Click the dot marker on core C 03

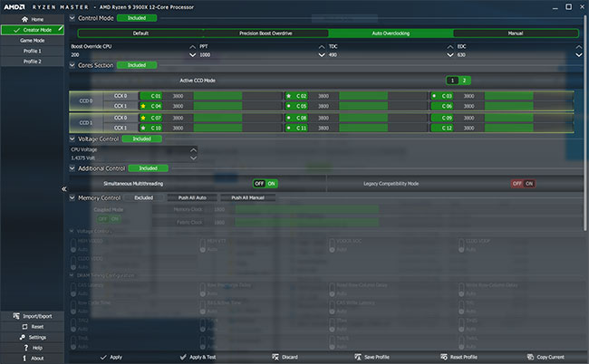pyautogui.click(x=434, y=96)
